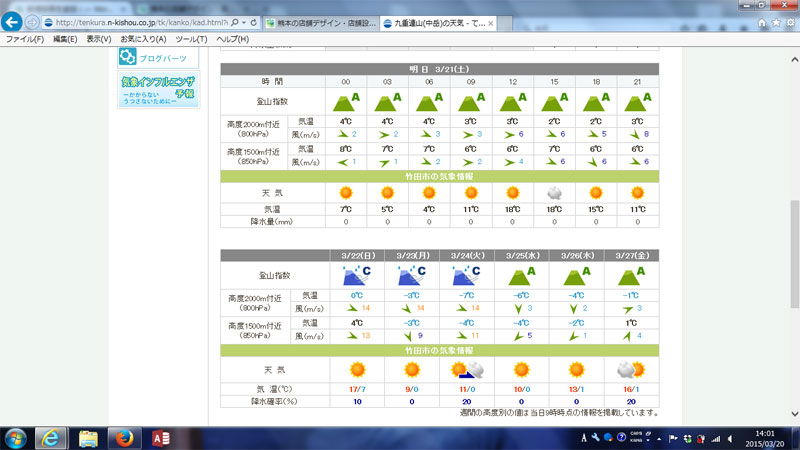Show hidden tray icons arrow
The width and height of the screenshot is (800, 450).
tap(659, 439)
